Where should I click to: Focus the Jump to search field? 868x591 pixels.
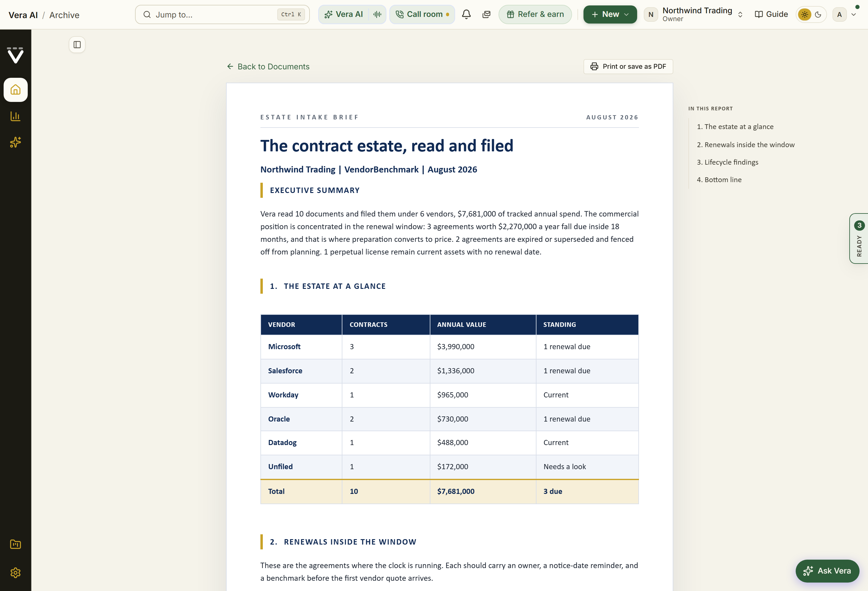(222, 14)
